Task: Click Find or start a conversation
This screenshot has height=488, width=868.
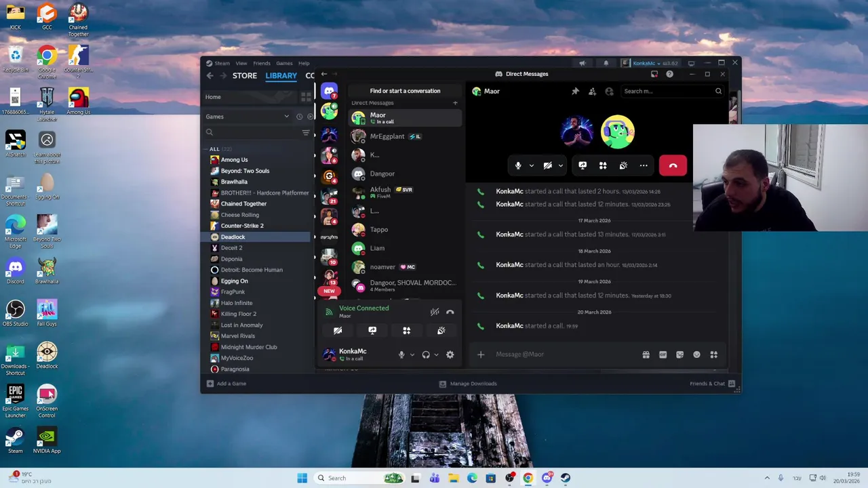Action: 405,91
